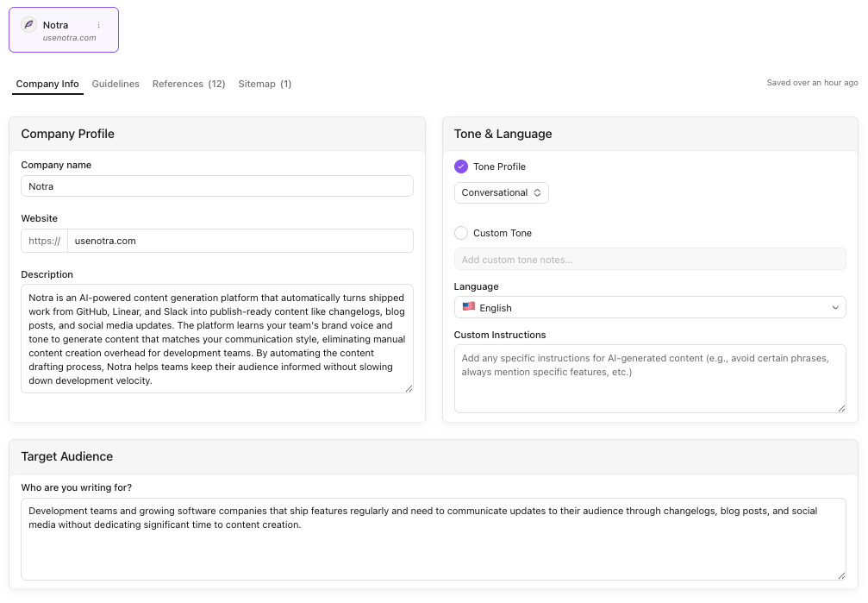
Task: Click the Company name input field
Action: pyautogui.click(x=217, y=186)
